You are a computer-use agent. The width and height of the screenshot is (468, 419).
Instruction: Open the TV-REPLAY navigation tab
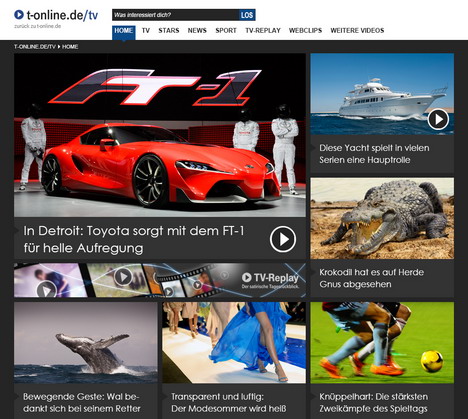(x=263, y=31)
